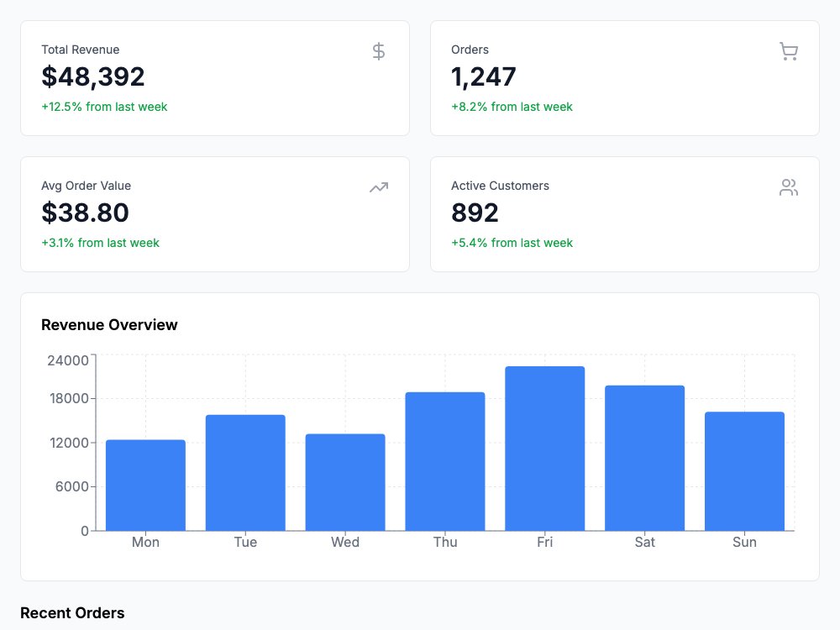Click the Mon x-axis label
This screenshot has height=630, width=840.
point(145,542)
